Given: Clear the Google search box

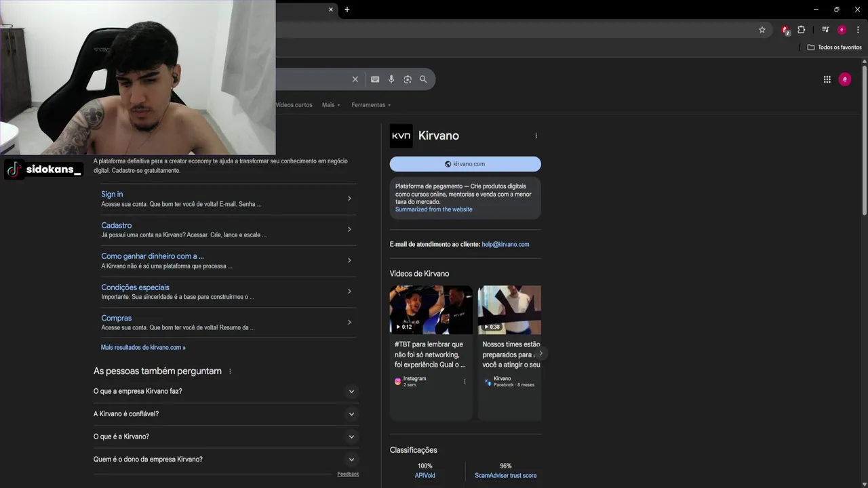Looking at the screenshot, I should tap(355, 79).
